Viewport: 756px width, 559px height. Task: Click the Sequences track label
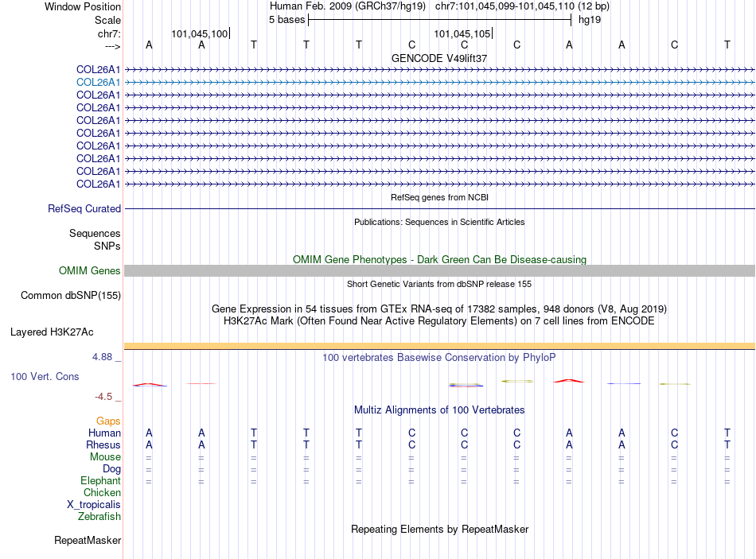(x=95, y=233)
